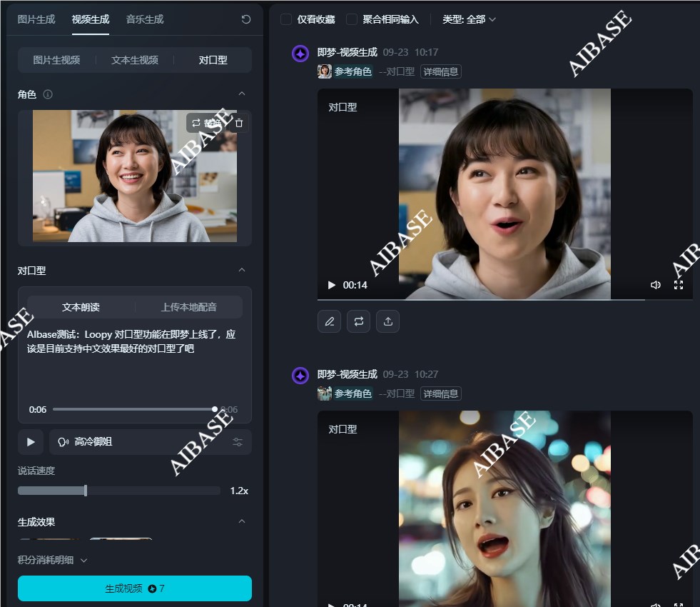Viewport: 700px width, 607px height.
Task: Choose the 文本朗读 option
Action: pyautogui.click(x=81, y=307)
